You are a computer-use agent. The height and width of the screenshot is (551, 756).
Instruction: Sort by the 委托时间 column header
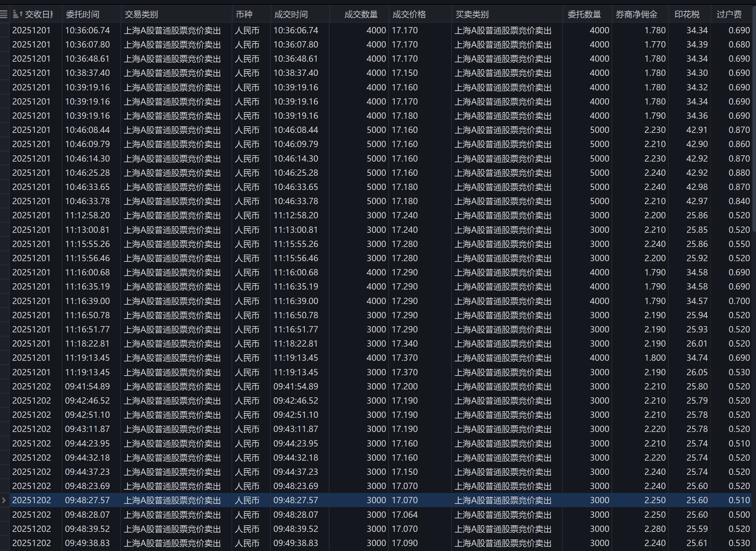(x=83, y=14)
